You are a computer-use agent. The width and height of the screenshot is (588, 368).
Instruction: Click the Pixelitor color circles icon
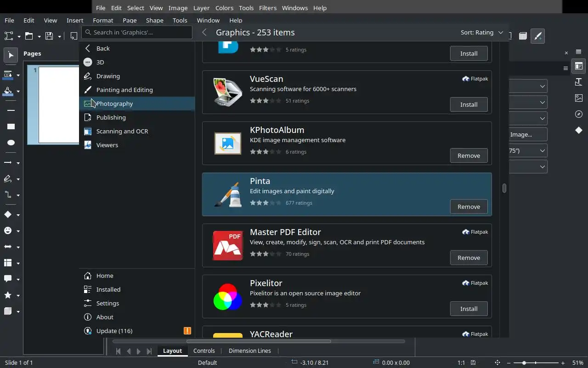228,296
